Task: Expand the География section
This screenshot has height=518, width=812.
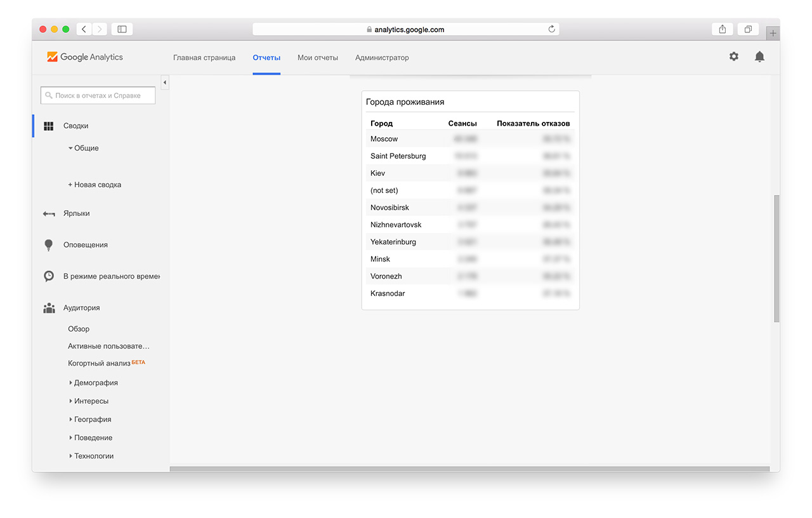Action: [92, 420]
